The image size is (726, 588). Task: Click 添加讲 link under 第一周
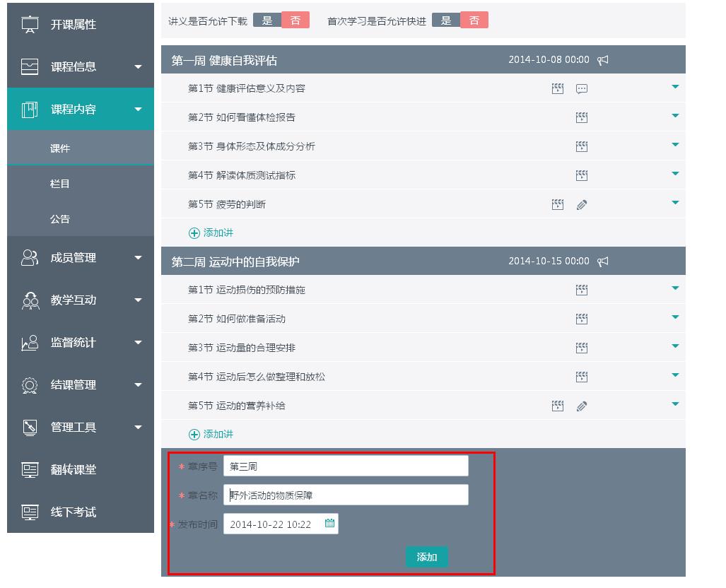211,233
